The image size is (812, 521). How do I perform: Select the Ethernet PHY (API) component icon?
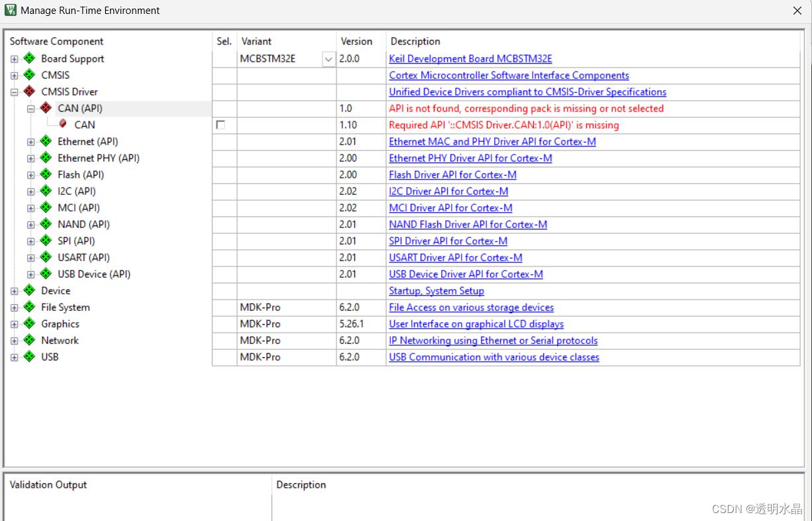pyautogui.click(x=45, y=158)
